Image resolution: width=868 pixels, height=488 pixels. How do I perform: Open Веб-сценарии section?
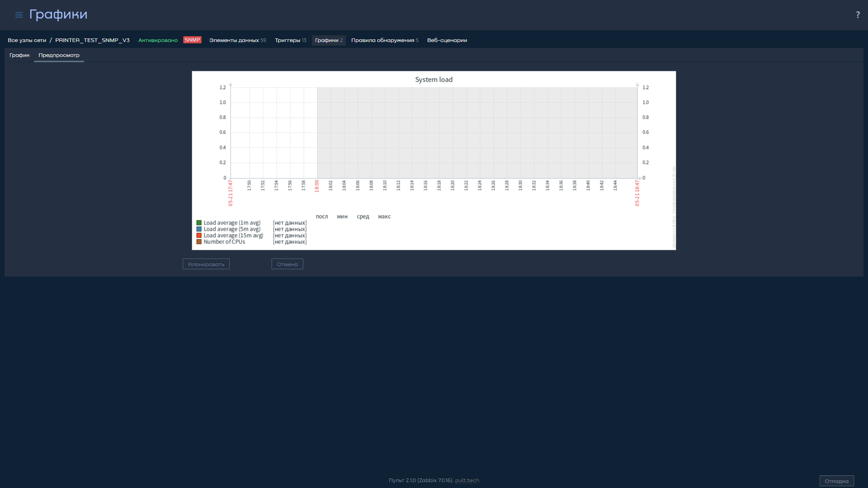click(447, 40)
